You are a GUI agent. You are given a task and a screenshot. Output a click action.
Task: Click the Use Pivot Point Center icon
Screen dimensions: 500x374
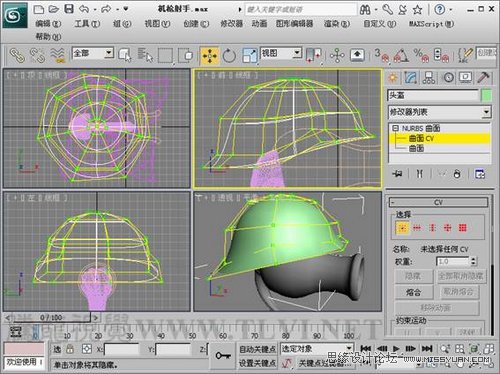[x=314, y=55]
